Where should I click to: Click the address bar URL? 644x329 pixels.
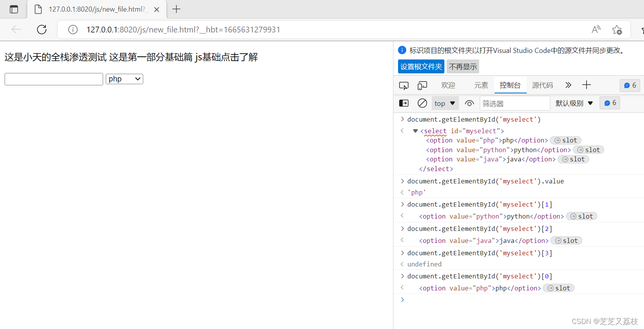(183, 30)
